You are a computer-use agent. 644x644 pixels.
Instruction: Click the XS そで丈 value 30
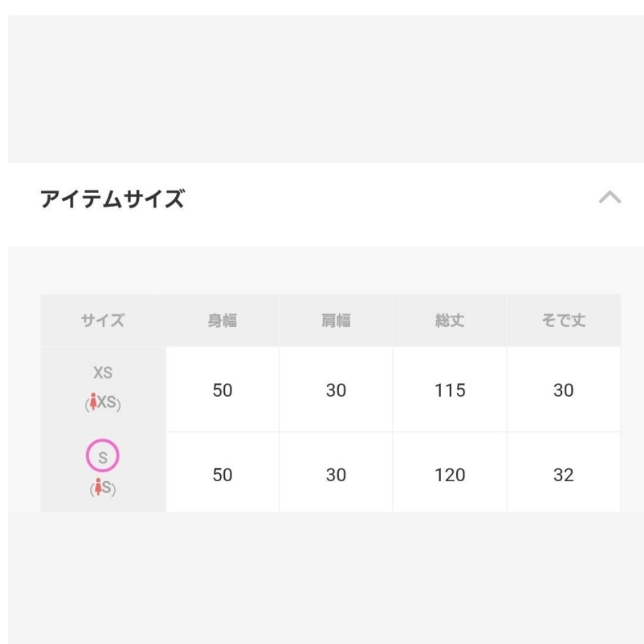coord(563,390)
